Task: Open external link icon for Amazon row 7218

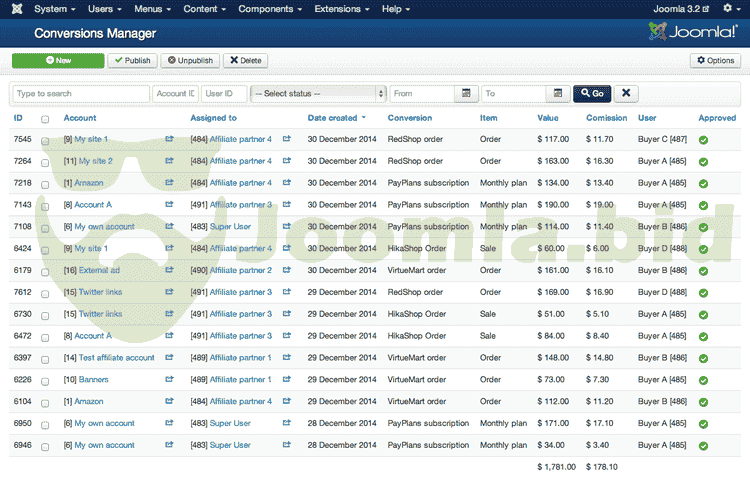Action: [169, 183]
